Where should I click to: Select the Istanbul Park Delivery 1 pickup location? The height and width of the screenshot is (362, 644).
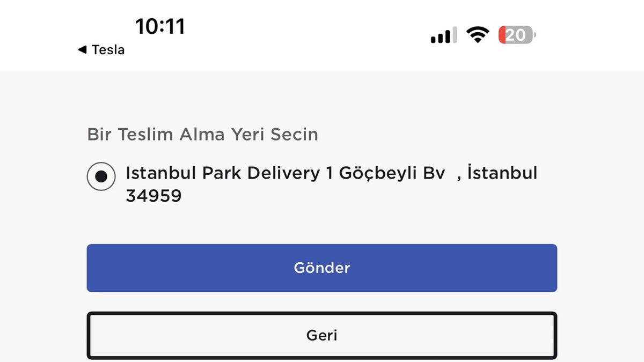[x=101, y=176]
